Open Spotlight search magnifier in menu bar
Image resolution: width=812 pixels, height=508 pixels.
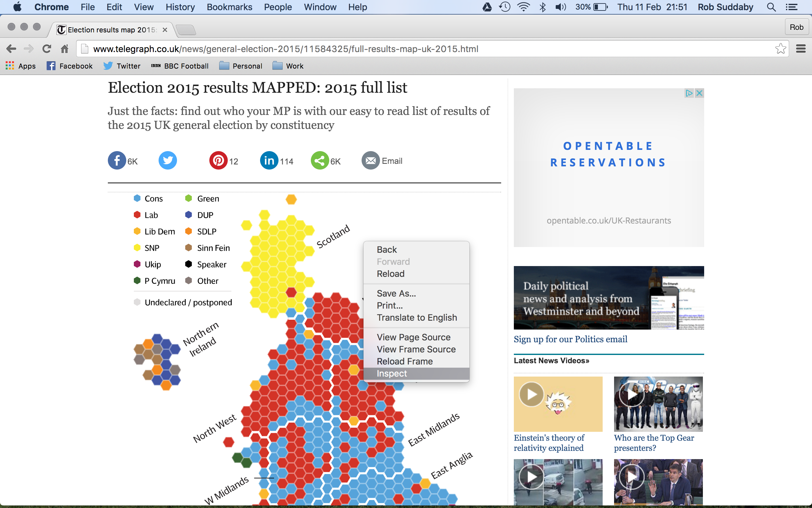771,7
